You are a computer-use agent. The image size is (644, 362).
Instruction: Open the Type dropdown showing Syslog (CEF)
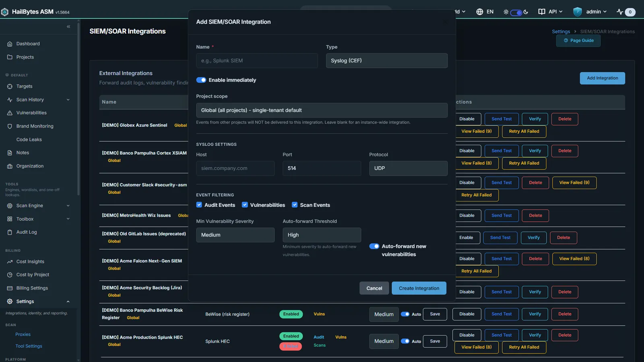(387, 61)
